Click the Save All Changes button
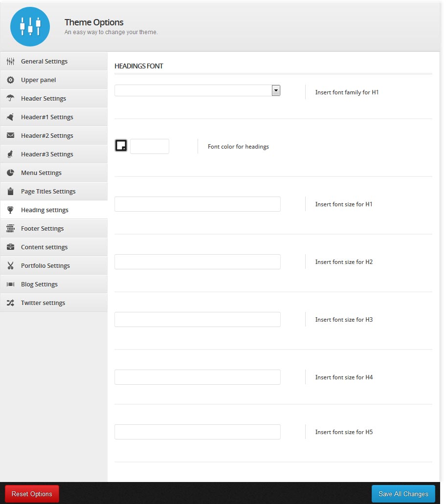 point(403,494)
